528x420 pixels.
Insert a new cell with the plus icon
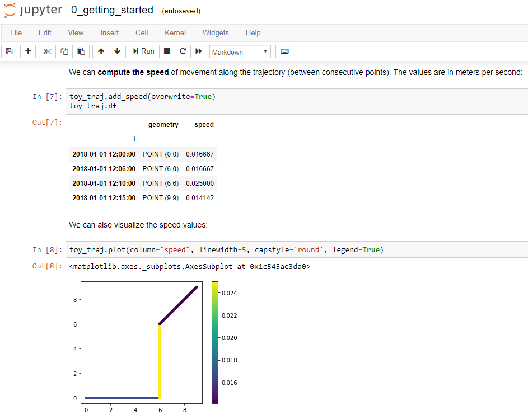point(27,51)
